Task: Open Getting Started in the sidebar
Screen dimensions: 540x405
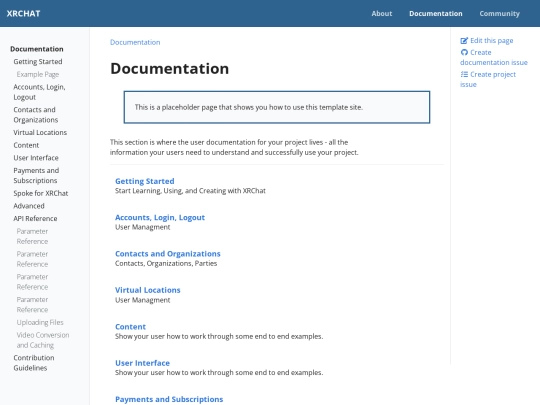Action: (x=38, y=62)
